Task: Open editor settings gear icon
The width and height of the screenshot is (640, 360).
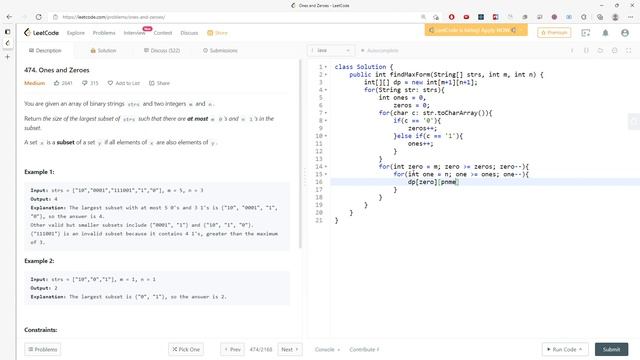Action: point(614,51)
